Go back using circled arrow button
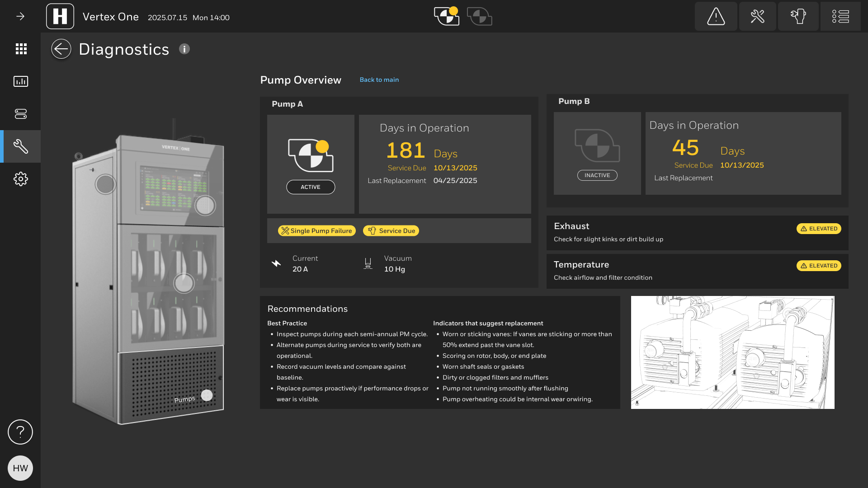The image size is (868, 488). click(x=61, y=49)
